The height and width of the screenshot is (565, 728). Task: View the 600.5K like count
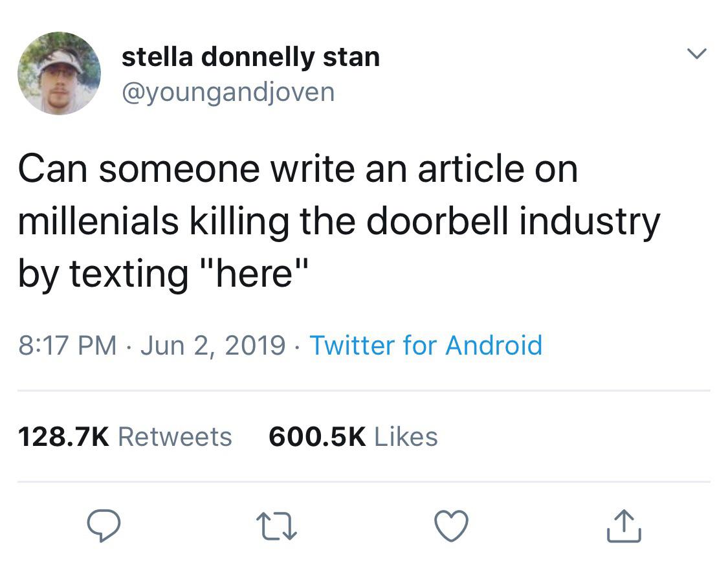(x=317, y=437)
